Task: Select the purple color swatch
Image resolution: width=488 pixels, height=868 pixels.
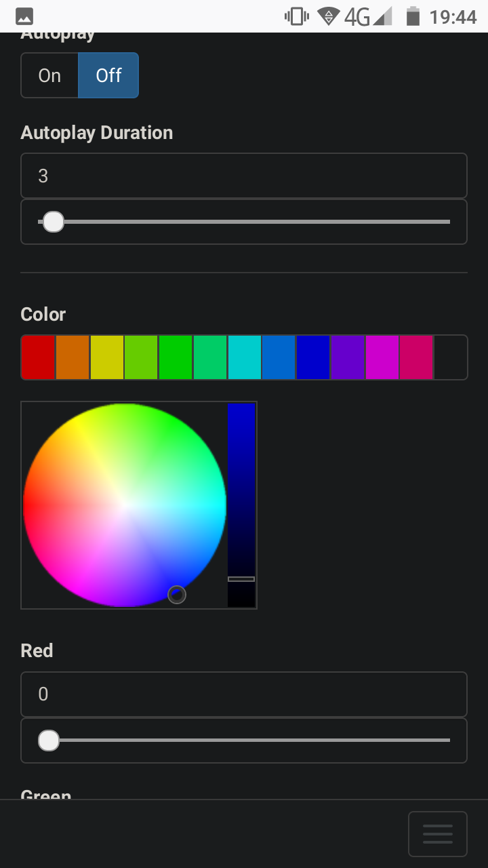Action: 347,357
